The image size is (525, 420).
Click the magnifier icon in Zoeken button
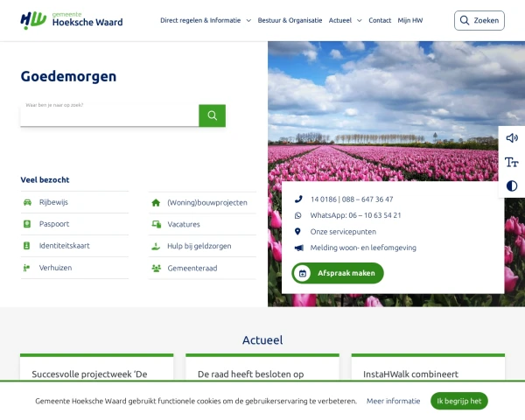(x=465, y=20)
